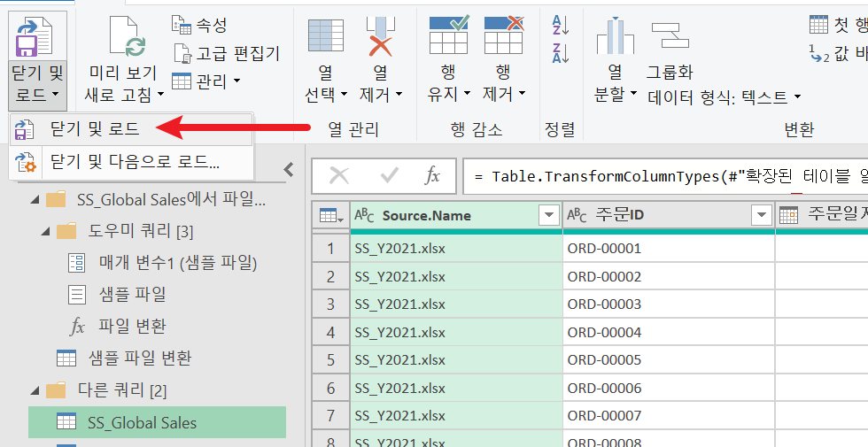Open the 주문ID column filter dropdown

762,215
